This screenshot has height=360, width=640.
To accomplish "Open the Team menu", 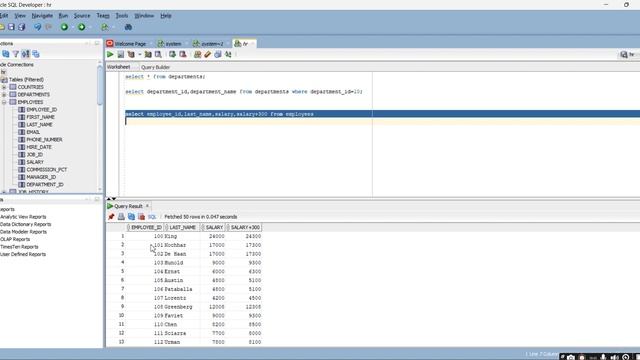I will [103, 16].
